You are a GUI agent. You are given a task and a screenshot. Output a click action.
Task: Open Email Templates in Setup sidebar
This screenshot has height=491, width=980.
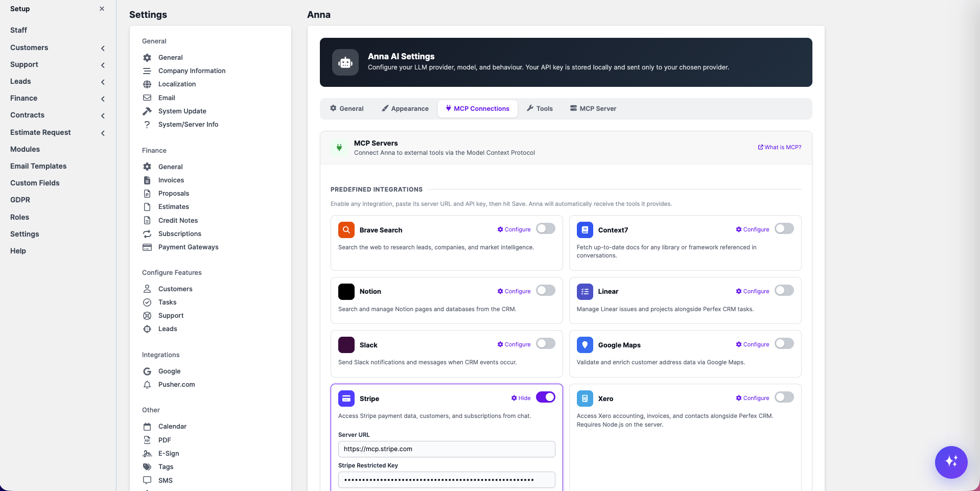(x=38, y=166)
